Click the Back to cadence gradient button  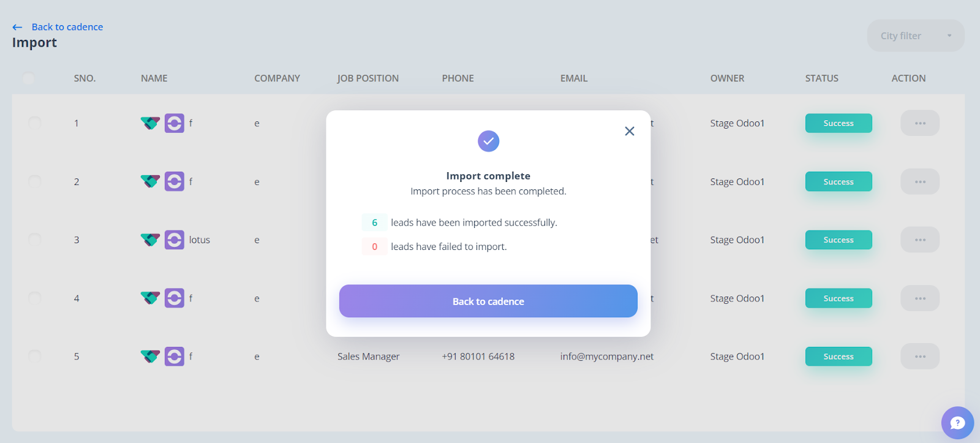488,301
